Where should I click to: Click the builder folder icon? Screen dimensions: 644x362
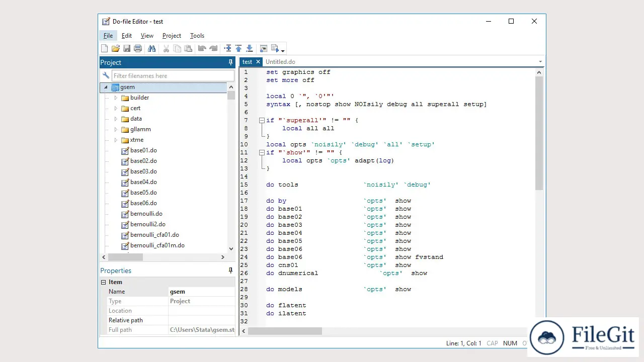tap(125, 98)
